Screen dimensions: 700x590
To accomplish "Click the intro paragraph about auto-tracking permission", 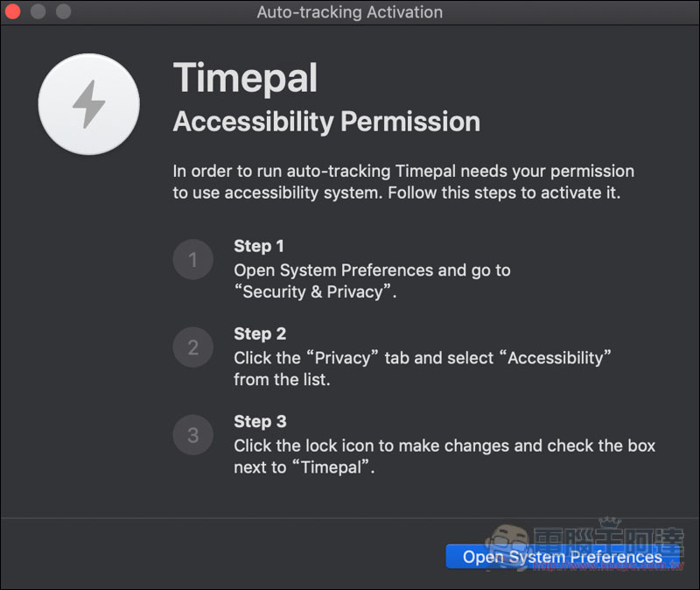I will point(403,182).
